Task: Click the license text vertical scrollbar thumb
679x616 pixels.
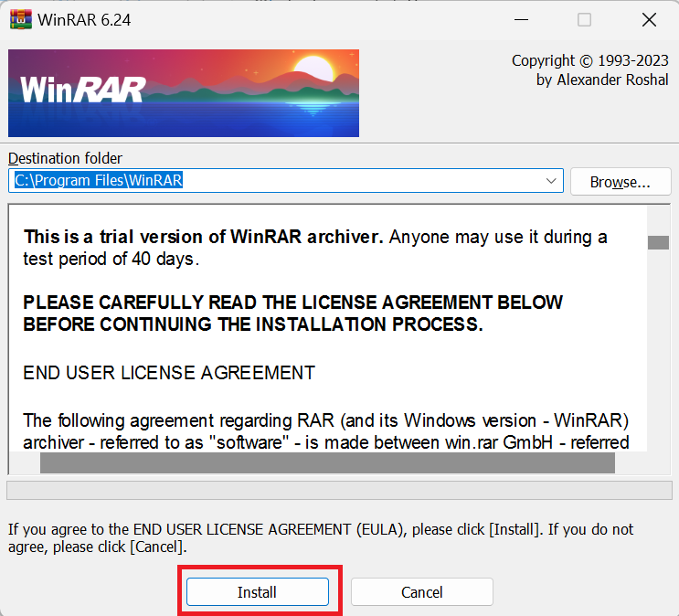Action: click(x=658, y=242)
